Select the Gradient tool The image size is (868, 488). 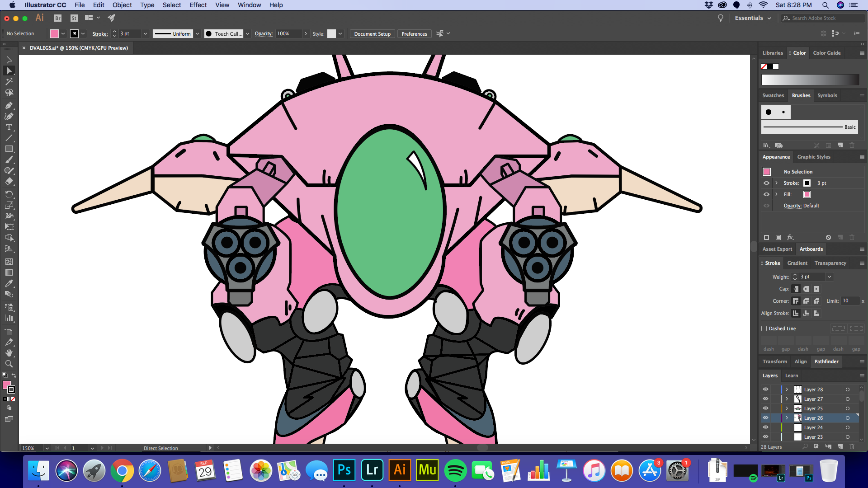click(9, 272)
